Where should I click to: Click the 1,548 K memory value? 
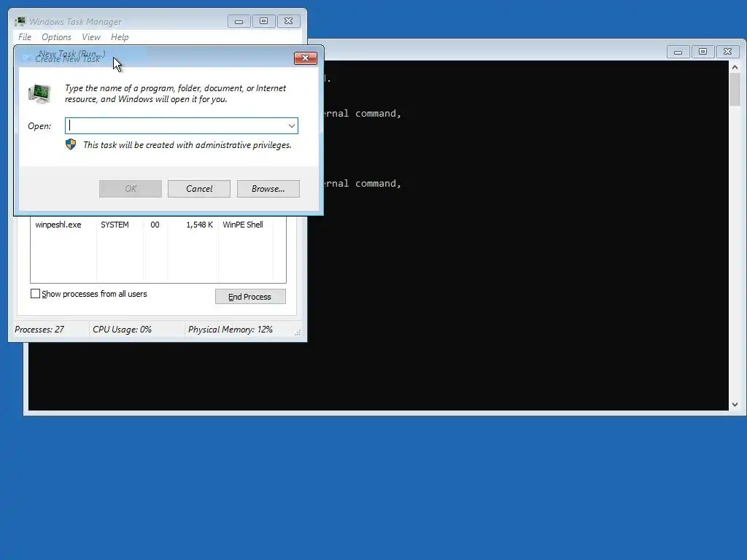point(199,225)
